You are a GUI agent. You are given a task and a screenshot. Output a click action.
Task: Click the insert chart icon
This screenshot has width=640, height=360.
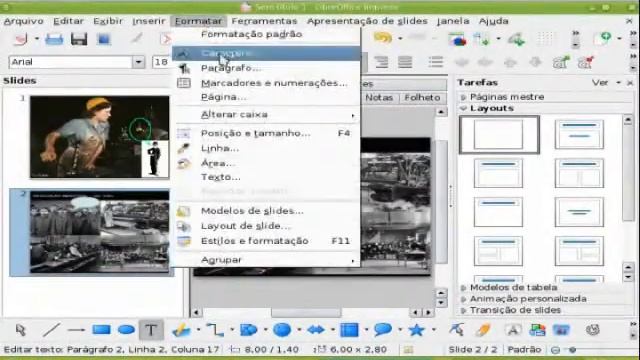pyautogui.click(x=457, y=39)
